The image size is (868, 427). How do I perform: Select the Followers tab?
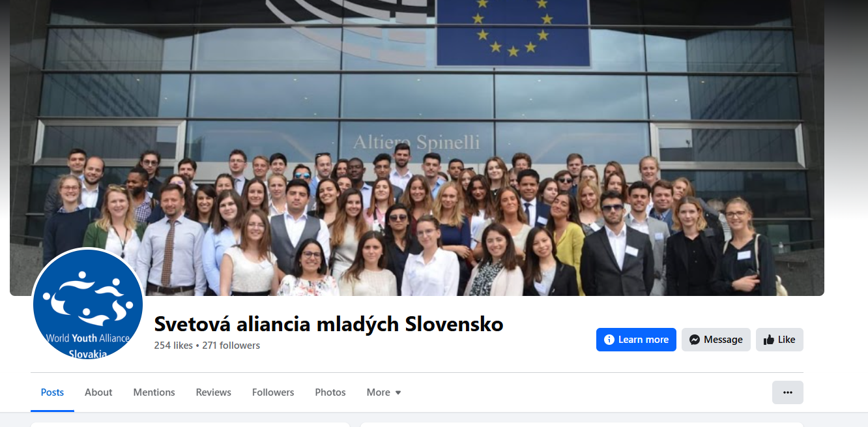pos(273,392)
